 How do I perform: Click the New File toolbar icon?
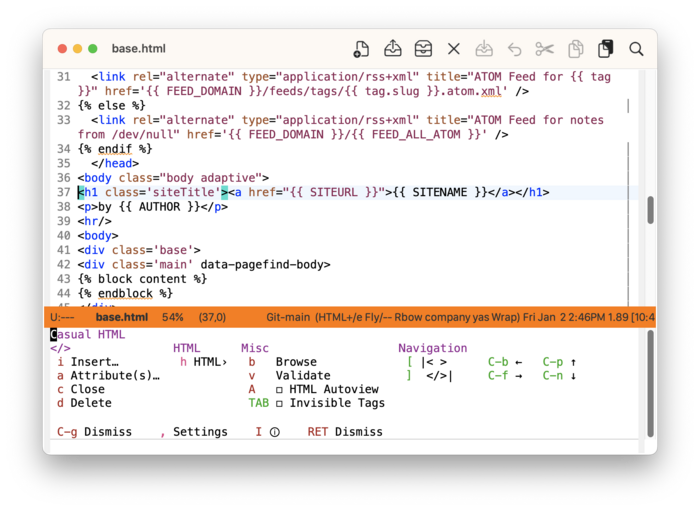tap(362, 49)
